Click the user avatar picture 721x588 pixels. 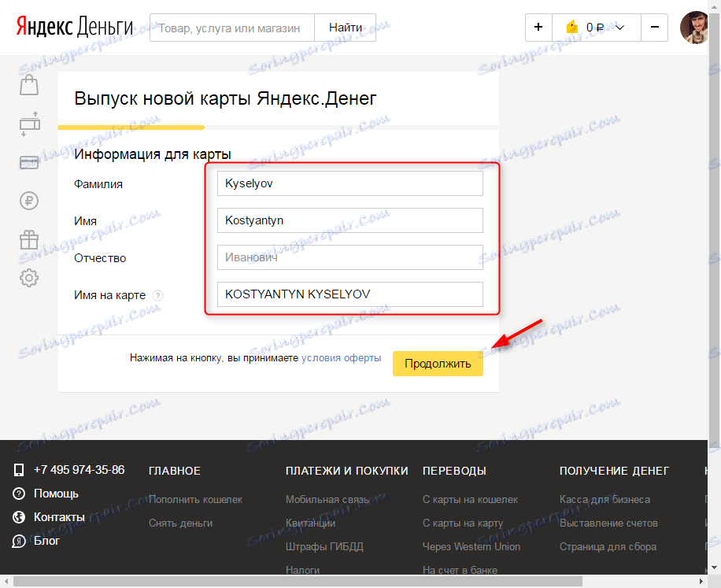(694, 28)
